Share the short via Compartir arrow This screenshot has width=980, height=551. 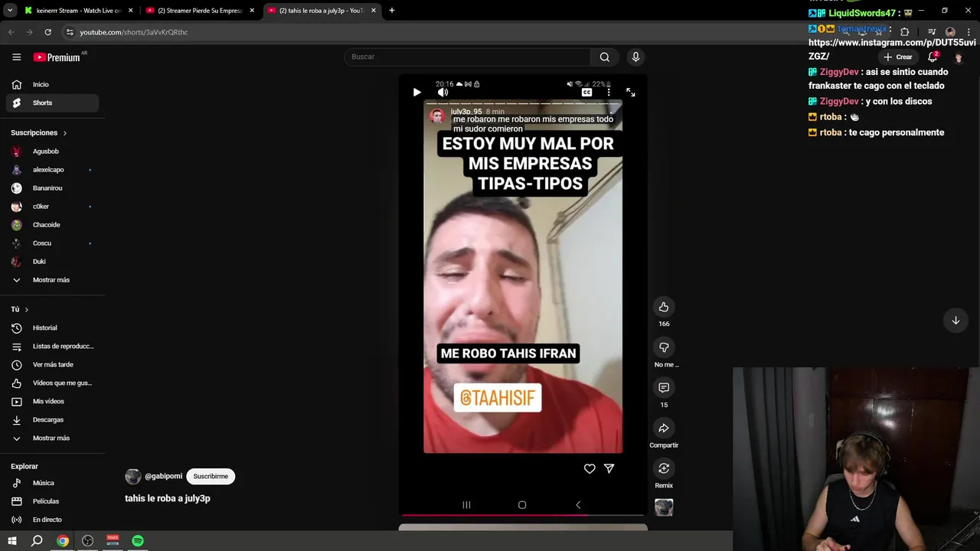point(664,428)
